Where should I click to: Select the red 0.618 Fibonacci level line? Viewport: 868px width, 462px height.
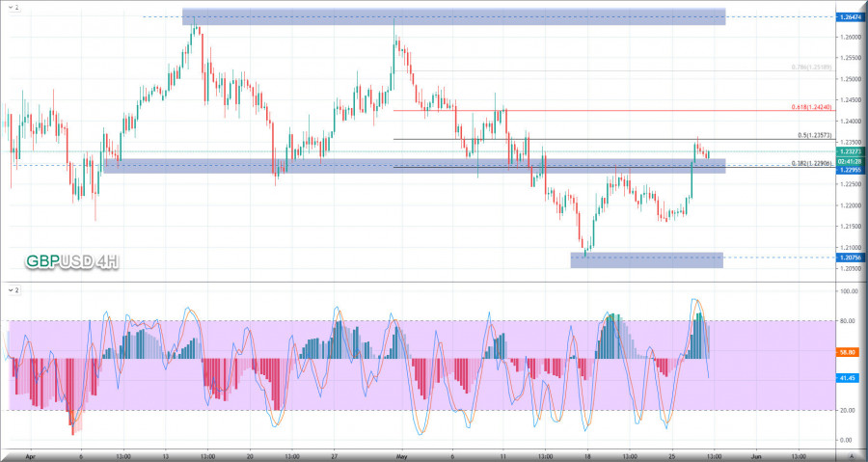pyautogui.click(x=579, y=110)
